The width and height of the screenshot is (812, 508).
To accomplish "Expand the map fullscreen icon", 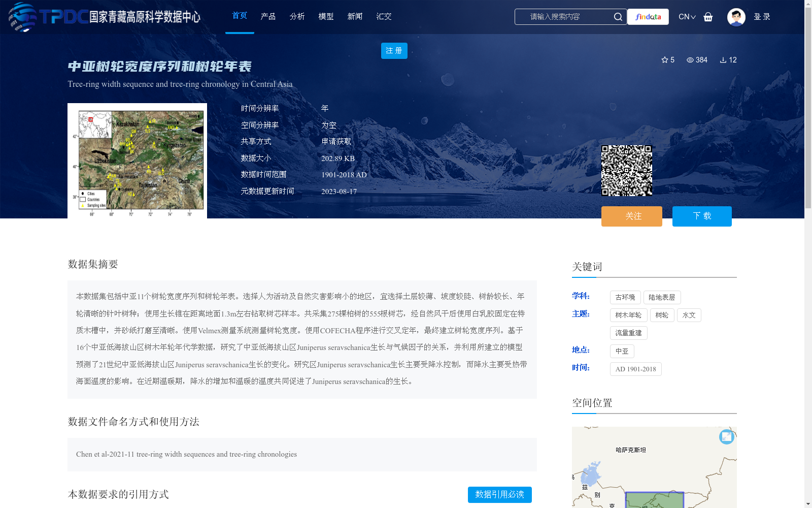I will click(727, 437).
